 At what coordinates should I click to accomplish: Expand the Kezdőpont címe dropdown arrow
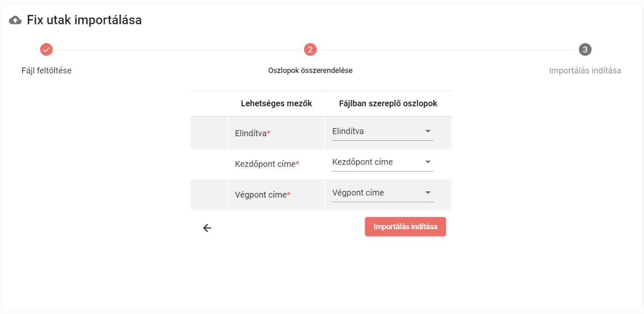pyautogui.click(x=428, y=162)
